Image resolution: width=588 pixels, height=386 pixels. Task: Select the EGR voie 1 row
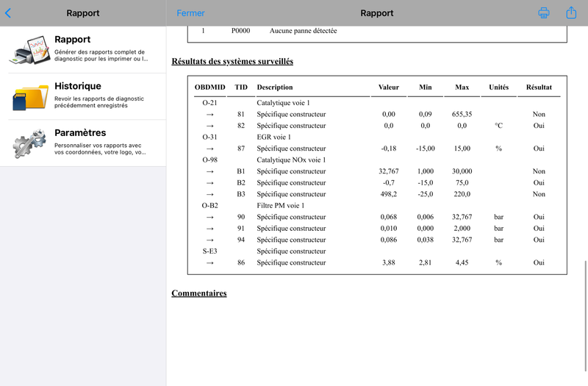click(377, 137)
